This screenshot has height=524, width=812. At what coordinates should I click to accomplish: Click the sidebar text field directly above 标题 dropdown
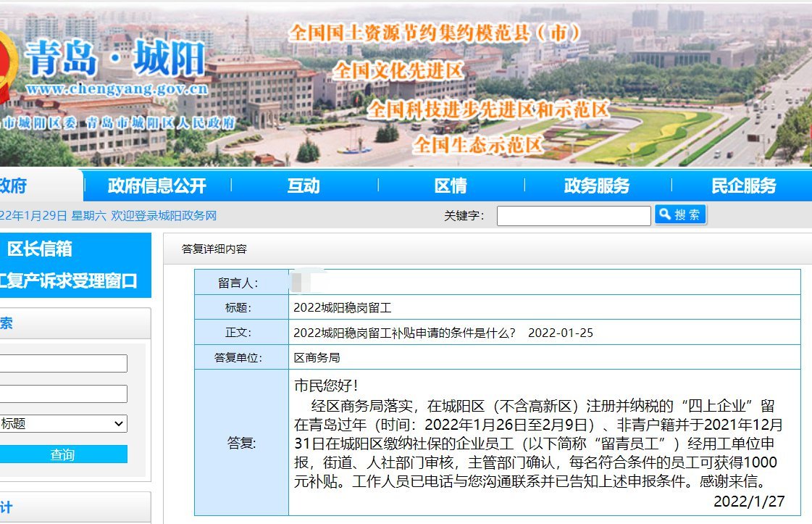[x=63, y=394]
